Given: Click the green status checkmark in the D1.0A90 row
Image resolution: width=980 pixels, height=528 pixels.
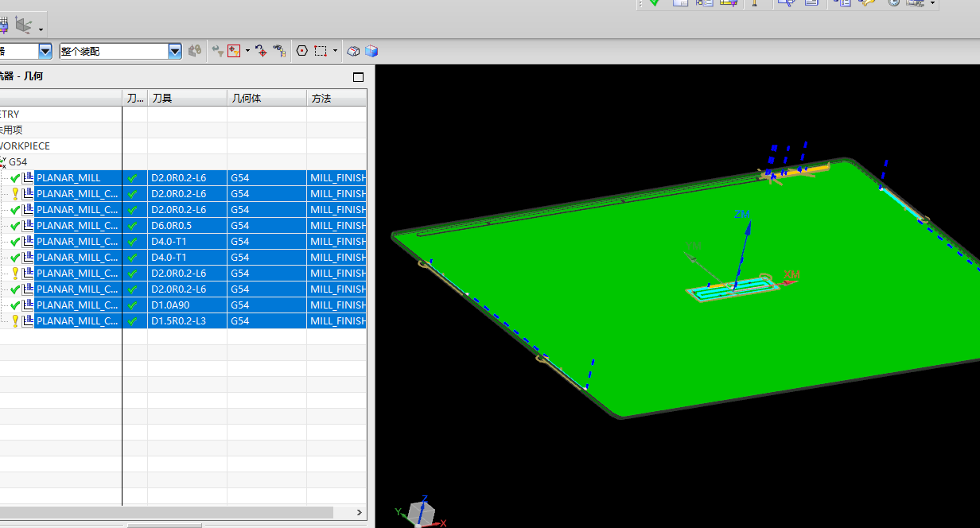Looking at the screenshot, I should click(15, 305).
